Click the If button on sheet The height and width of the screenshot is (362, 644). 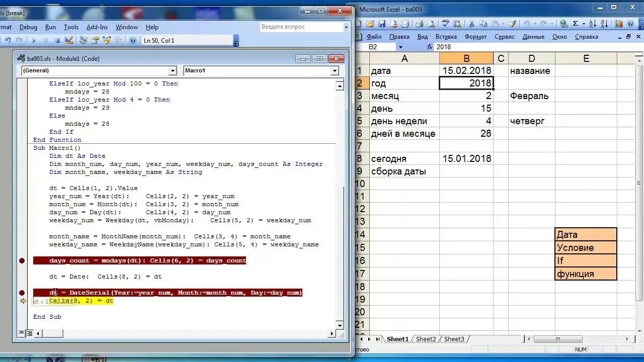point(586,260)
